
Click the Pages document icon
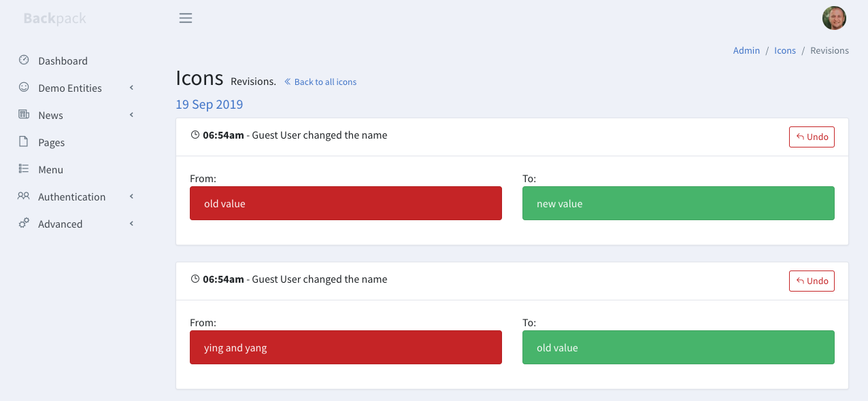coord(24,141)
